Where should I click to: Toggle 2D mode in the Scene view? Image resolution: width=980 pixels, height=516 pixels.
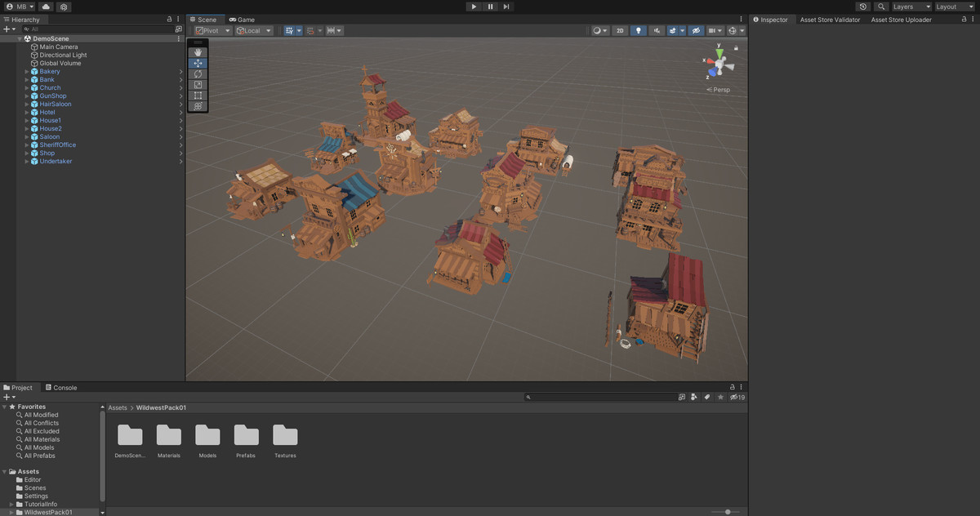(x=621, y=30)
